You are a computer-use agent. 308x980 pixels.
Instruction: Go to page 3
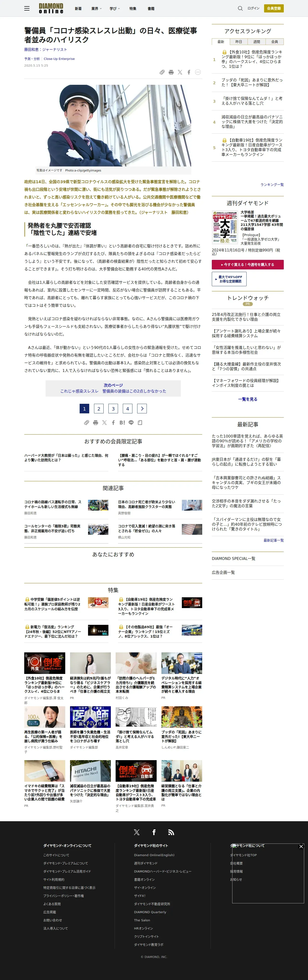(113, 409)
